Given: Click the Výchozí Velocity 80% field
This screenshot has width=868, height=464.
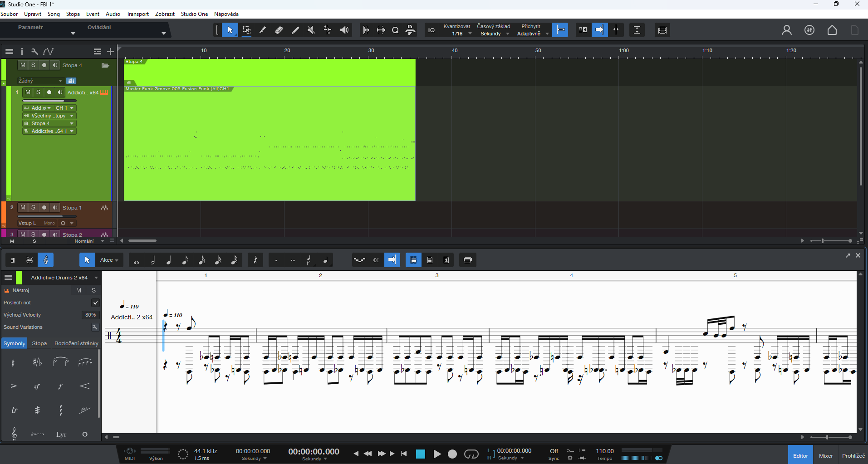Looking at the screenshot, I should [x=90, y=315].
